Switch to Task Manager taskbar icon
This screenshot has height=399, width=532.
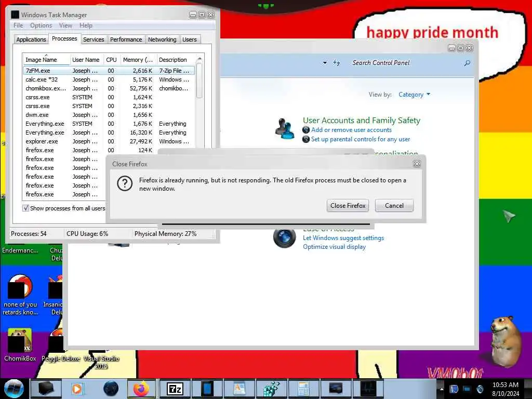click(x=368, y=389)
